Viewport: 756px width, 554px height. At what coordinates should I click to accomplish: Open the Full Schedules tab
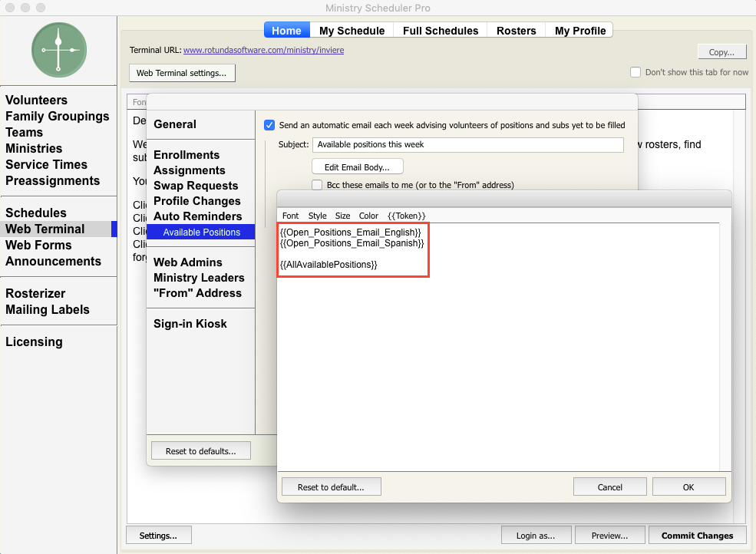click(441, 31)
